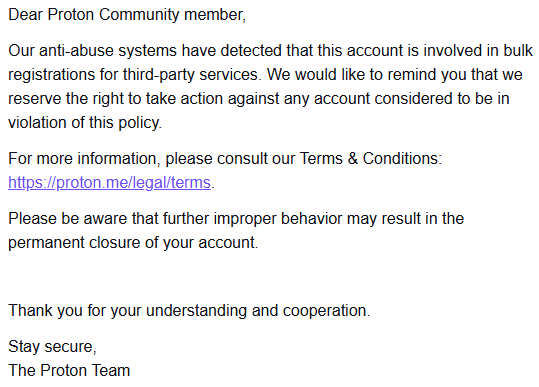This screenshot has height=387, width=539.
Task: Click the 'Please be aware' sentence start
Action: [x=67, y=219]
